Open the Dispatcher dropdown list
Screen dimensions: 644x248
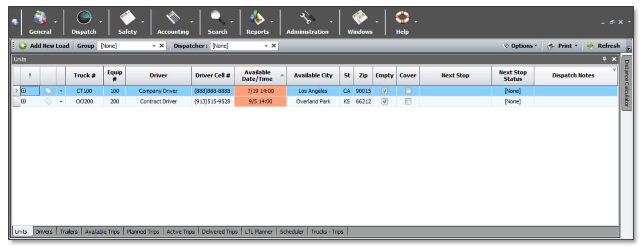coord(266,46)
